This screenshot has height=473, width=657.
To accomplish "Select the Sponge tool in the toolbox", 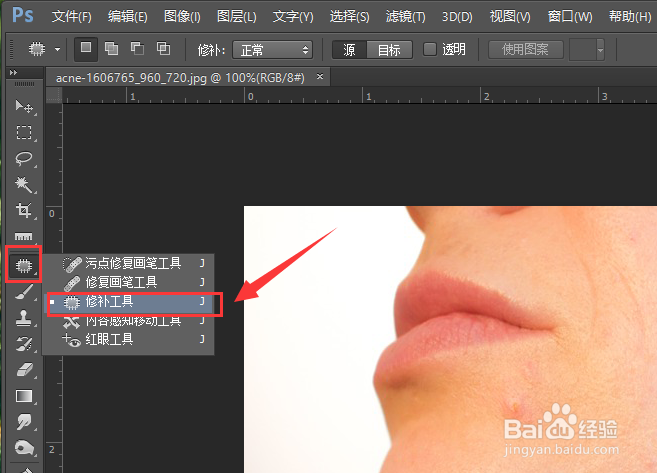I will pyautogui.click(x=24, y=448).
